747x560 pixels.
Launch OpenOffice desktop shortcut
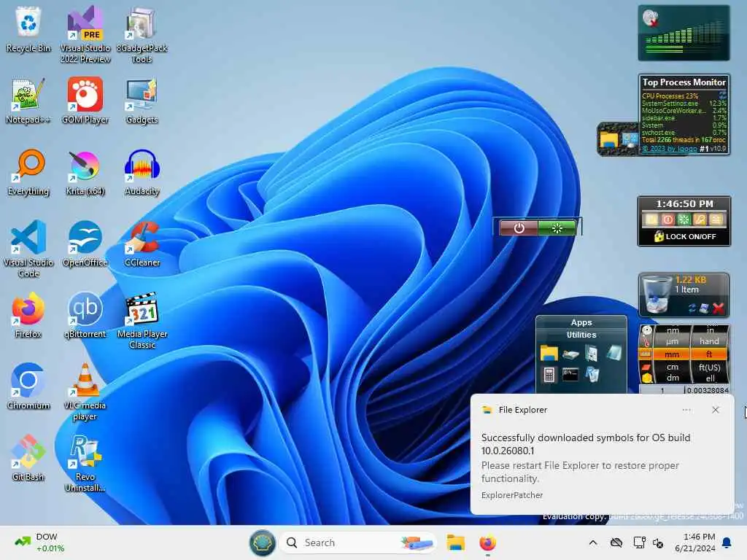pos(85,244)
